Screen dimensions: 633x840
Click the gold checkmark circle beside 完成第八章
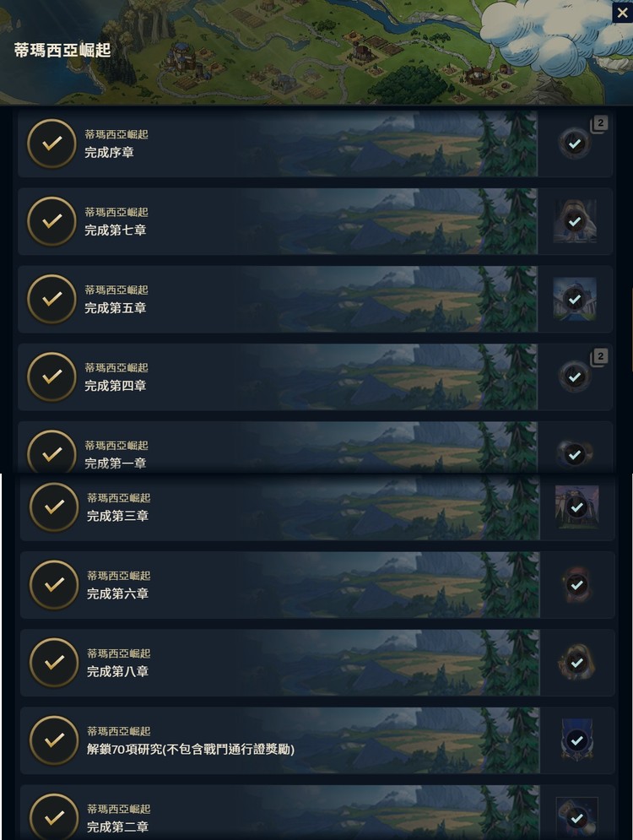[54, 662]
